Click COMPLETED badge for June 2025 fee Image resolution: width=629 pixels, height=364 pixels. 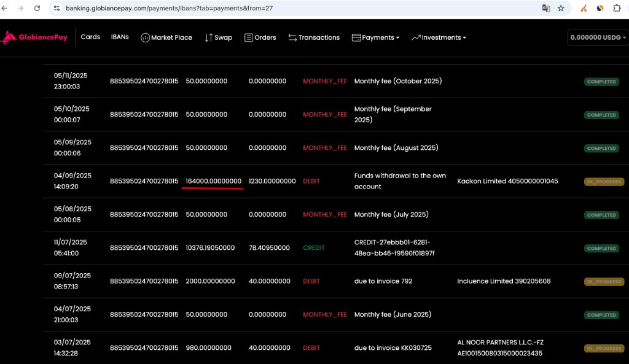[x=601, y=315]
